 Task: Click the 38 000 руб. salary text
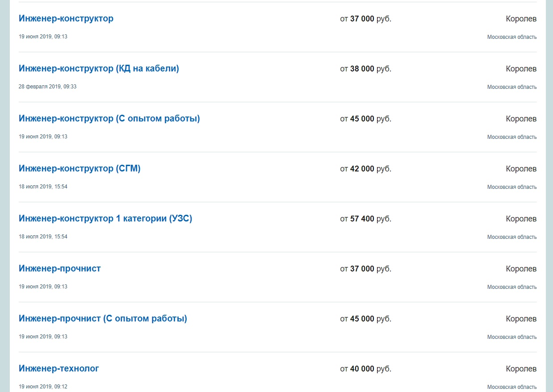365,69
